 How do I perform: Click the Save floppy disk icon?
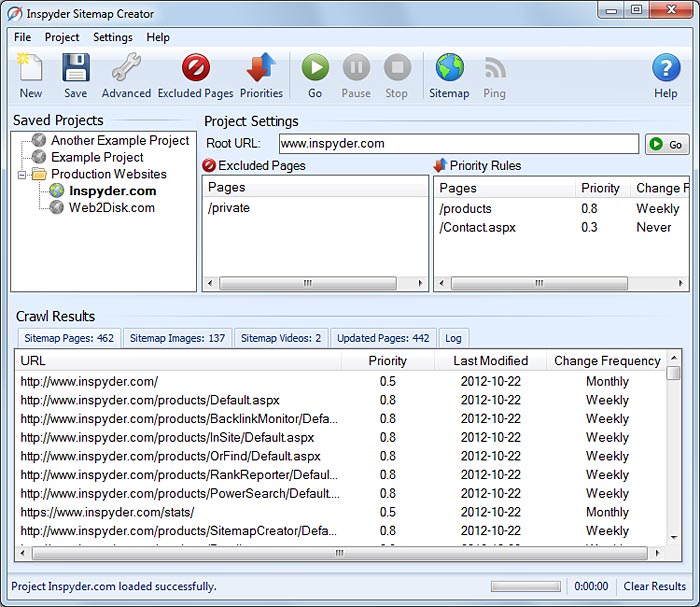(x=75, y=68)
